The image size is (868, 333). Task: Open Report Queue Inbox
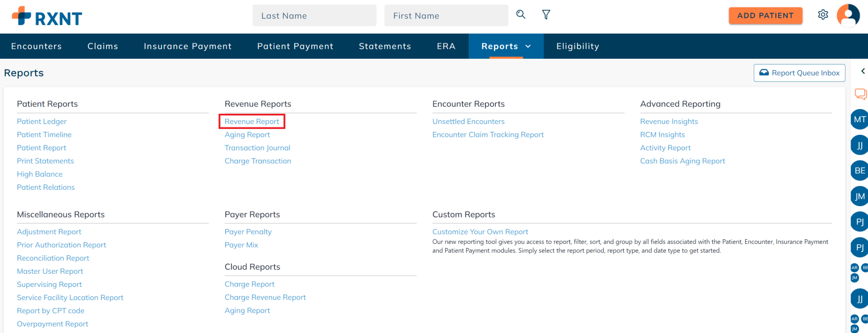pos(799,73)
